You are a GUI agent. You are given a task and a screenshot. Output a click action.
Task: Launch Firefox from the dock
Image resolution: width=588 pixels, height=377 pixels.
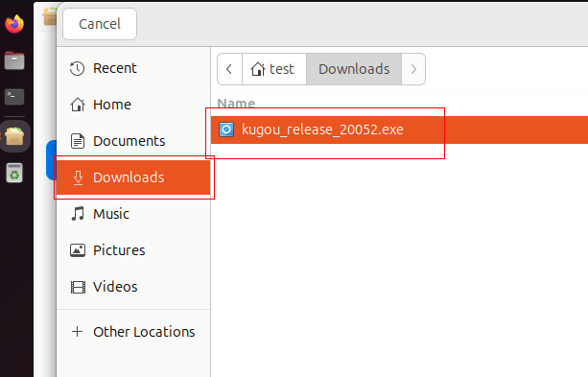click(14, 24)
